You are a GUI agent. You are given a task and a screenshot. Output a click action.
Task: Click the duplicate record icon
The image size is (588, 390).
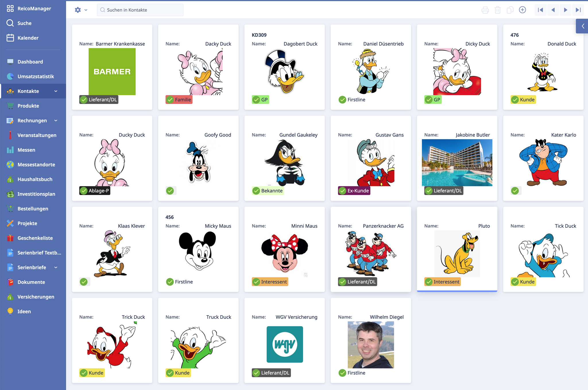click(x=510, y=10)
